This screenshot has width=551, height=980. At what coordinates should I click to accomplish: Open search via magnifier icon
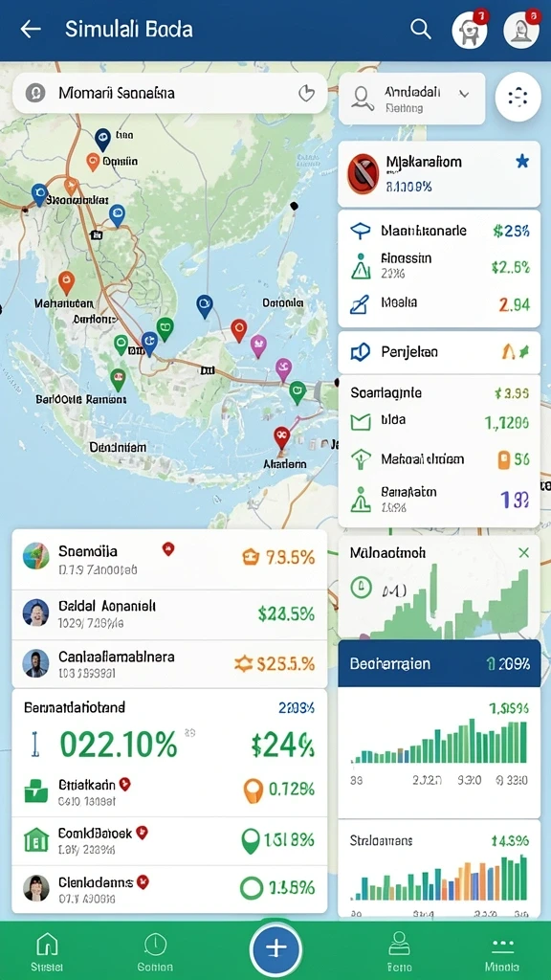(x=421, y=29)
